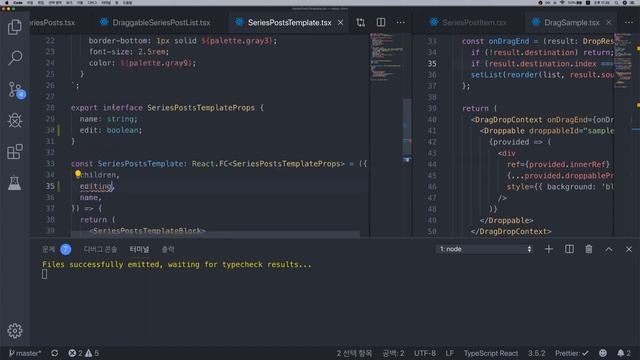The height and width of the screenshot is (360, 640).
Task: Open the errors and warnings counter
Action: [84, 353]
